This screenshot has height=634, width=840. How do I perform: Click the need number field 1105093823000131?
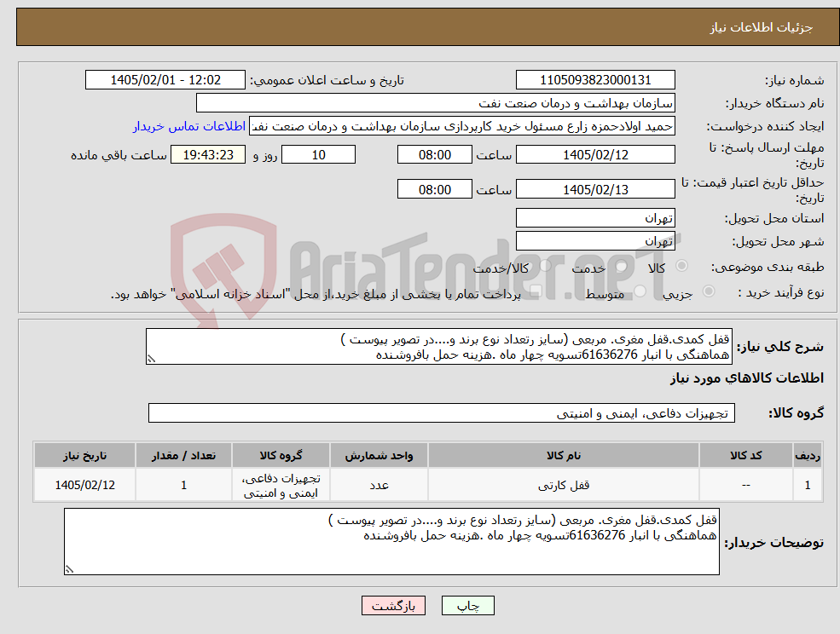595,80
